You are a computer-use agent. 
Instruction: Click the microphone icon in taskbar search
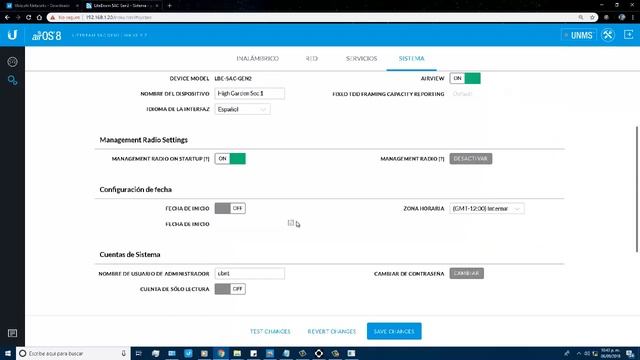124,353
